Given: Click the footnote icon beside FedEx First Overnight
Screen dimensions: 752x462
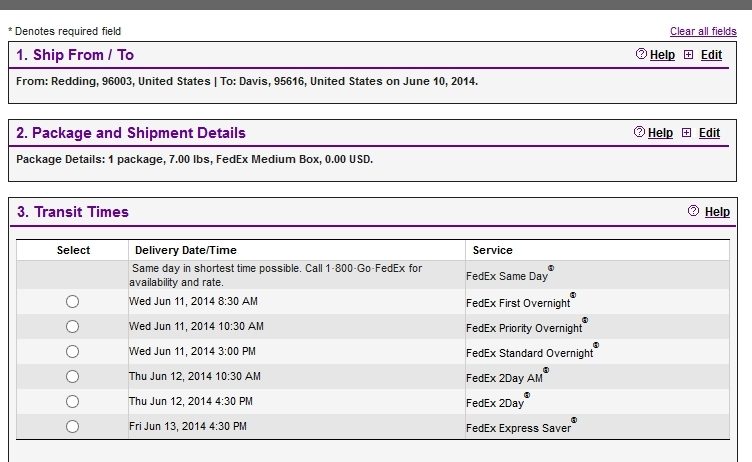Looking at the screenshot, I should coord(572,295).
